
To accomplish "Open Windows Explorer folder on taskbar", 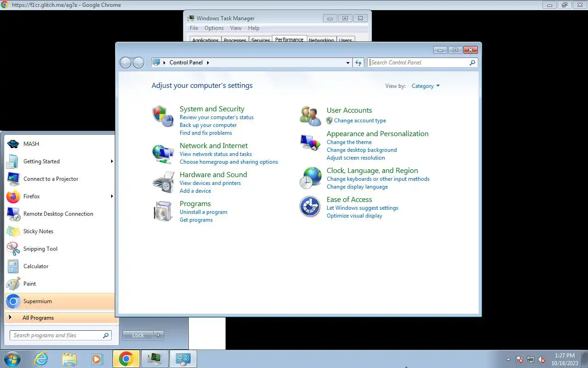I will (x=69, y=359).
